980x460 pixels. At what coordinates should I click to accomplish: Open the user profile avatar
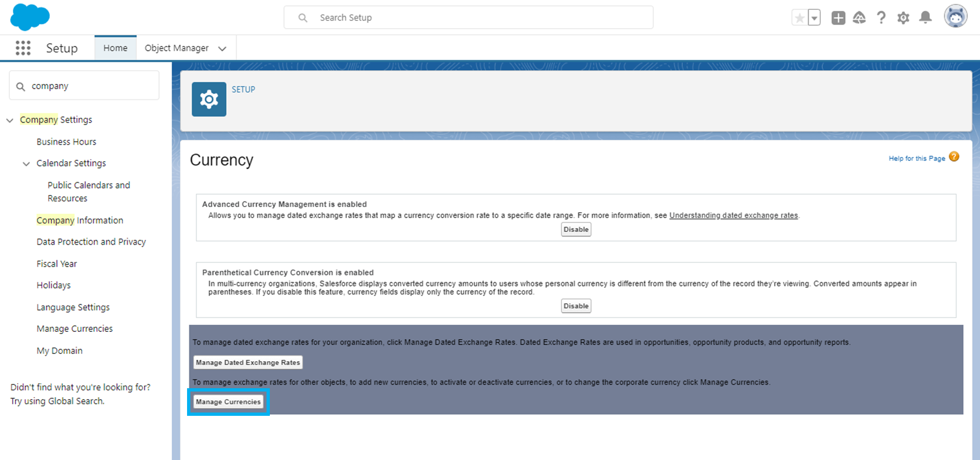[x=956, y=16]
